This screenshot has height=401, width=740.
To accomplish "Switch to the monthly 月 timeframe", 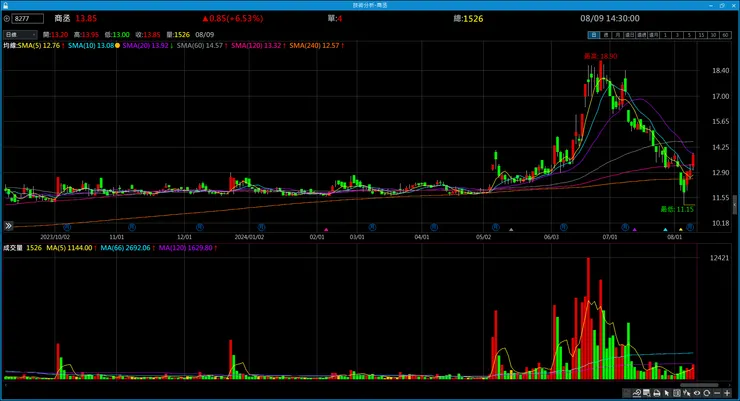I will (x=618, y=35).
